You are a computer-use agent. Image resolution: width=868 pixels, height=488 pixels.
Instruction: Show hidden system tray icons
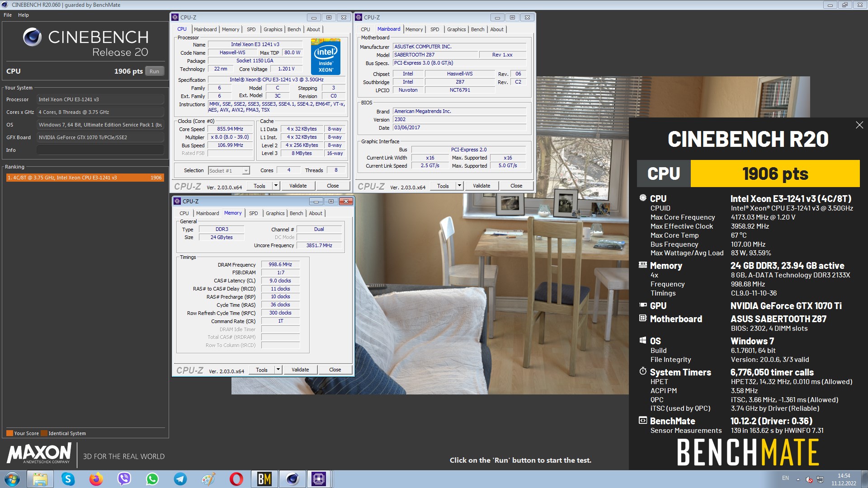pyautogui.click(x=798, y=479)
